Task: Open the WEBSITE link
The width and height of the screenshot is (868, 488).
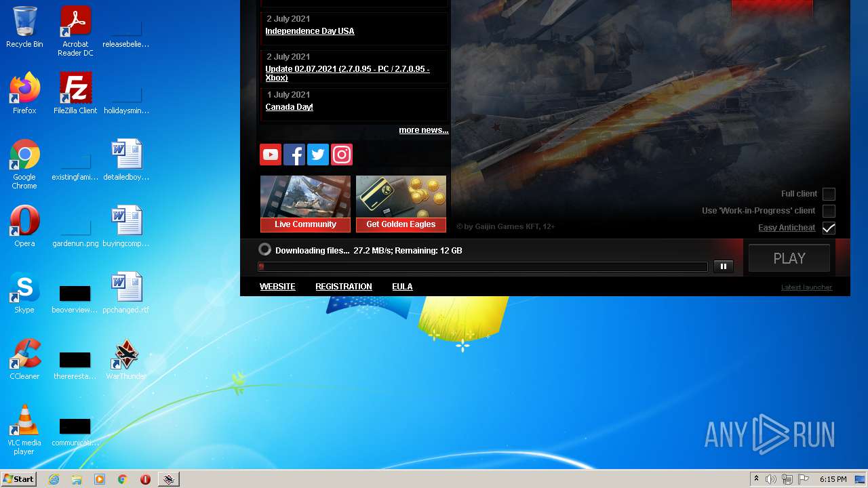Action: pyautogui.click(x=277, y=287)
